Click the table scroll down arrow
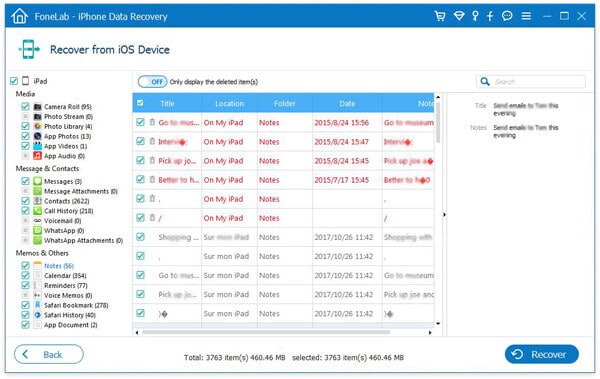This screenshot has height=379, width=600. click(x=438, y=324)
